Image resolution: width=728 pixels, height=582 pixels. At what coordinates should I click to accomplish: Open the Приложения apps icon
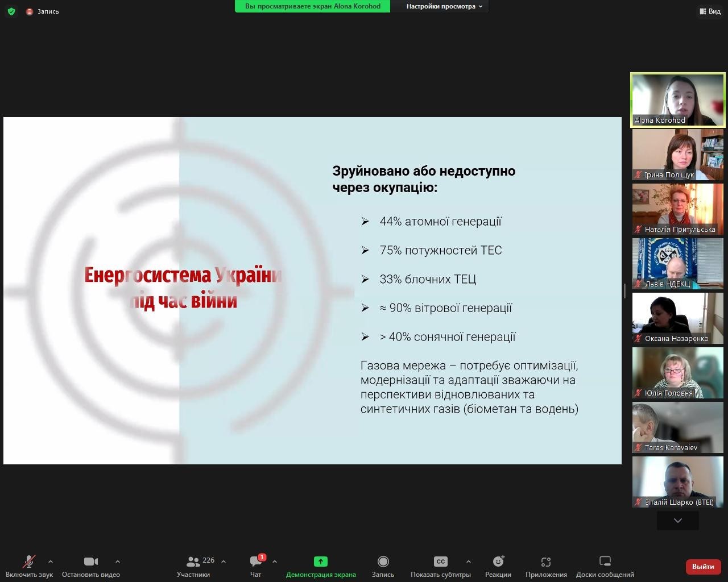pos(546,562)
